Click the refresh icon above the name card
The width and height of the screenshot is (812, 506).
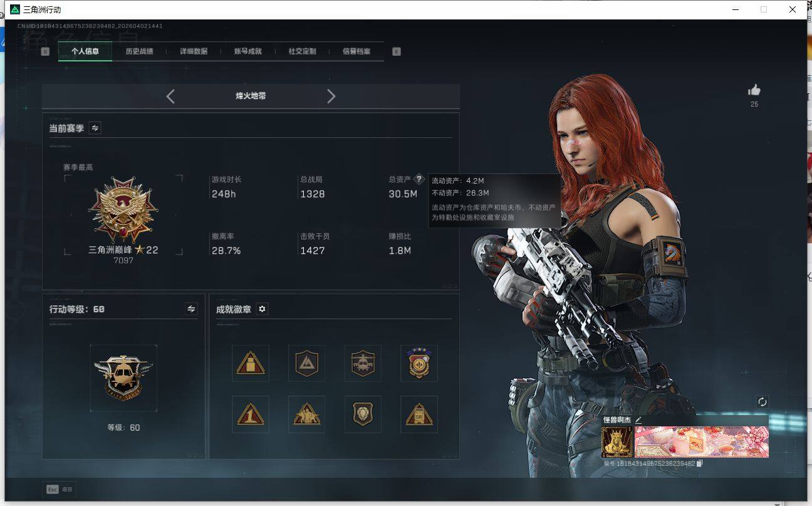click(763, 402)
